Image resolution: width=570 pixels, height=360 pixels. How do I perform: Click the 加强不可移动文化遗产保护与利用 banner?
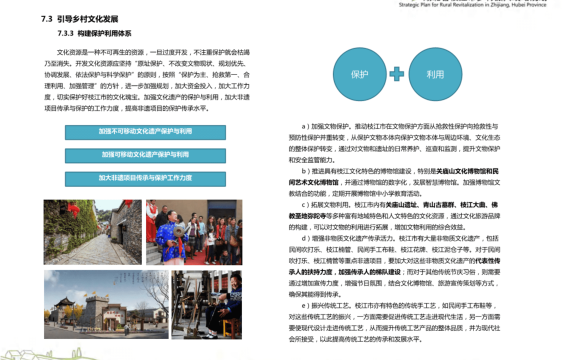pyautogui.click(x=145, y=132)
